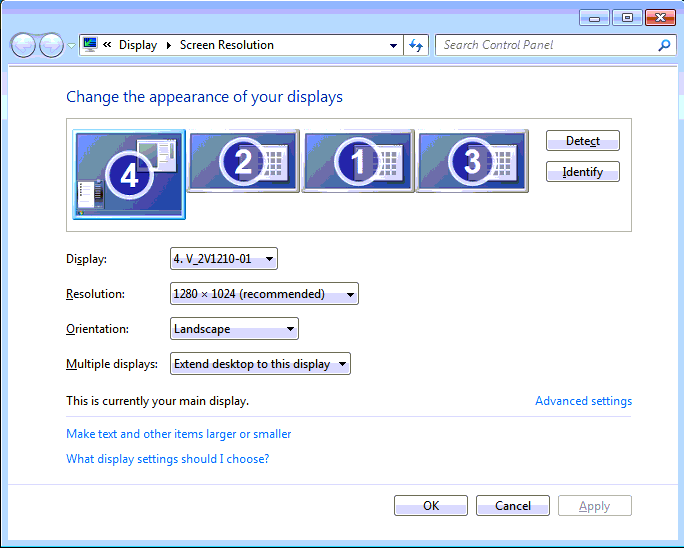Select display 3 monitor thumbnail
The image size is (684, 548).
pyautogui.click(x=472, y=161)
